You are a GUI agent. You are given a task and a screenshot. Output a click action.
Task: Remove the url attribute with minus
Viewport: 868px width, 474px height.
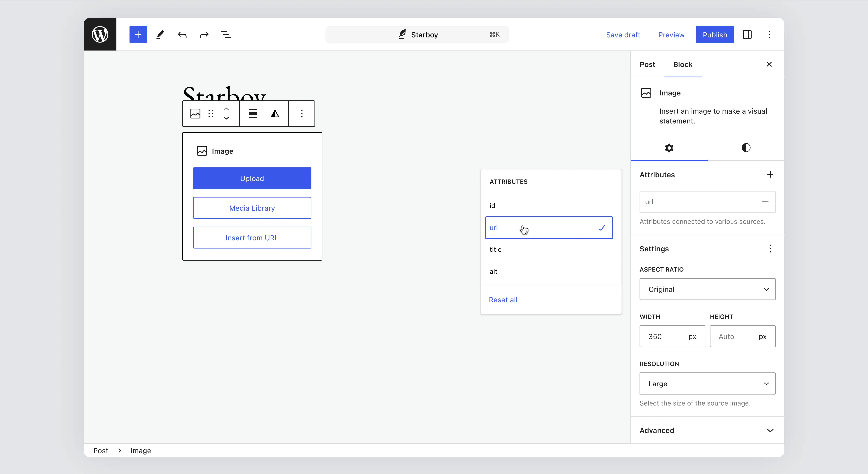click(x=765, y=202)
